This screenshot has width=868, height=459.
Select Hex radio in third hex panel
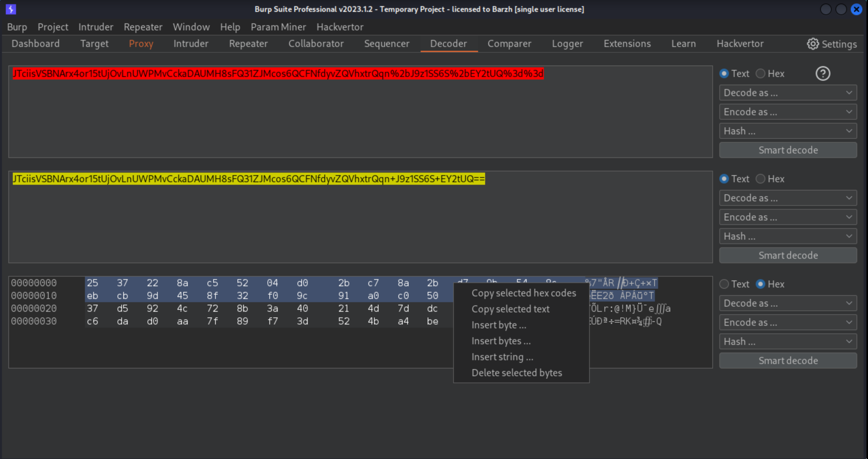pos(760,284)
